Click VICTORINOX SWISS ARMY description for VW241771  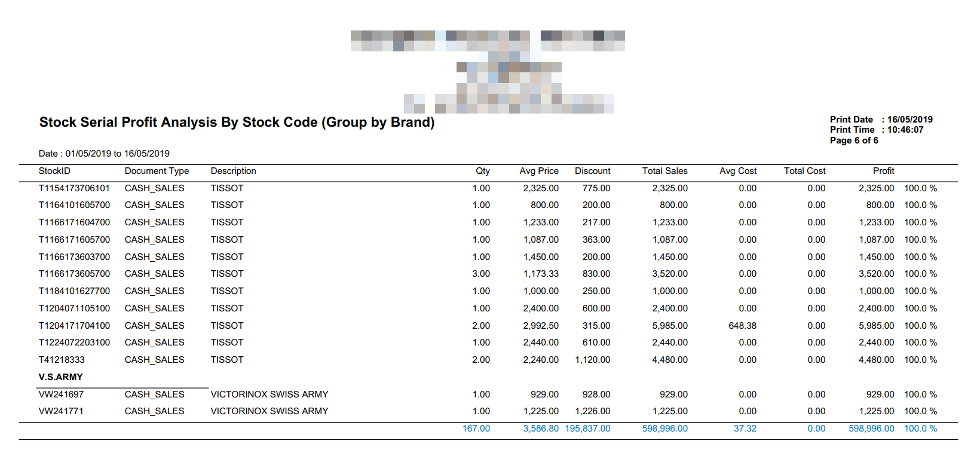point(269,411)
